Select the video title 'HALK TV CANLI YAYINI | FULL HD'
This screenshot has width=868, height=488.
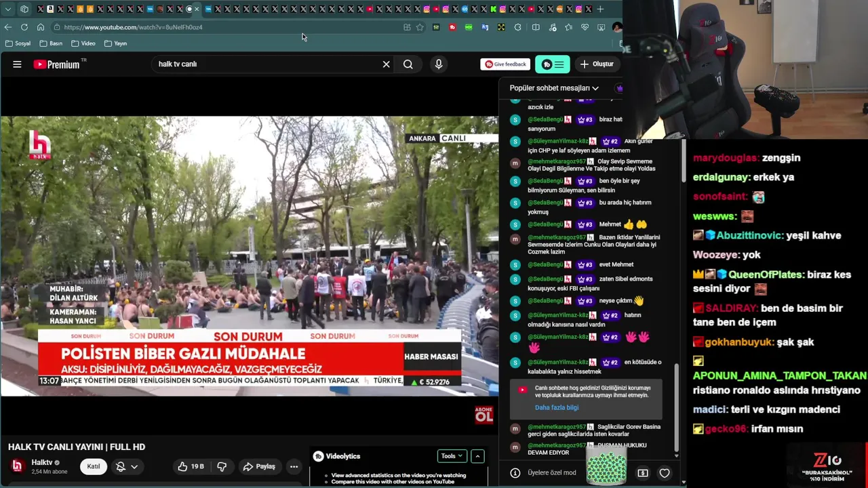pos(77,447)
